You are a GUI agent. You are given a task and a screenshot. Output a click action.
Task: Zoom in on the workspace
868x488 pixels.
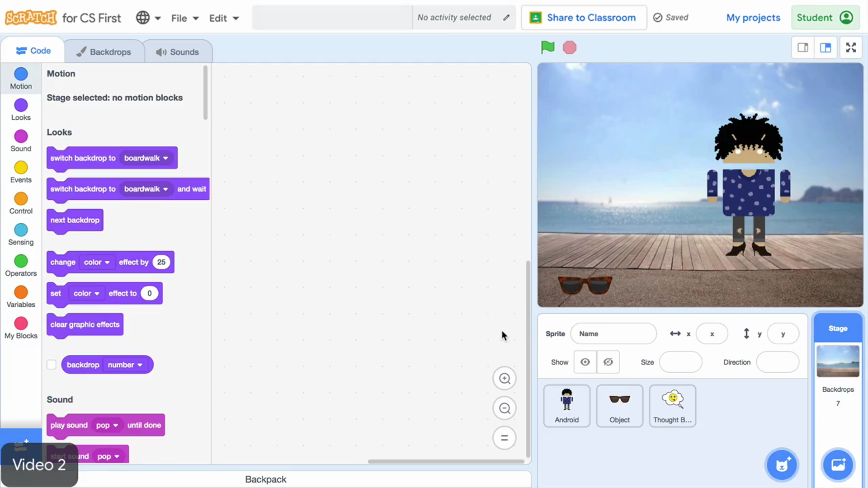[x=505, y=379]
